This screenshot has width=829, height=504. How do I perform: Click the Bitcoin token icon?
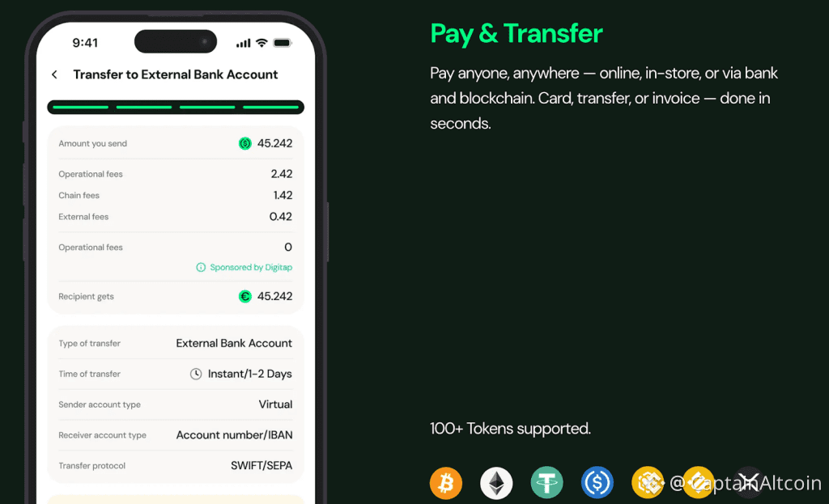click(446, 483)
